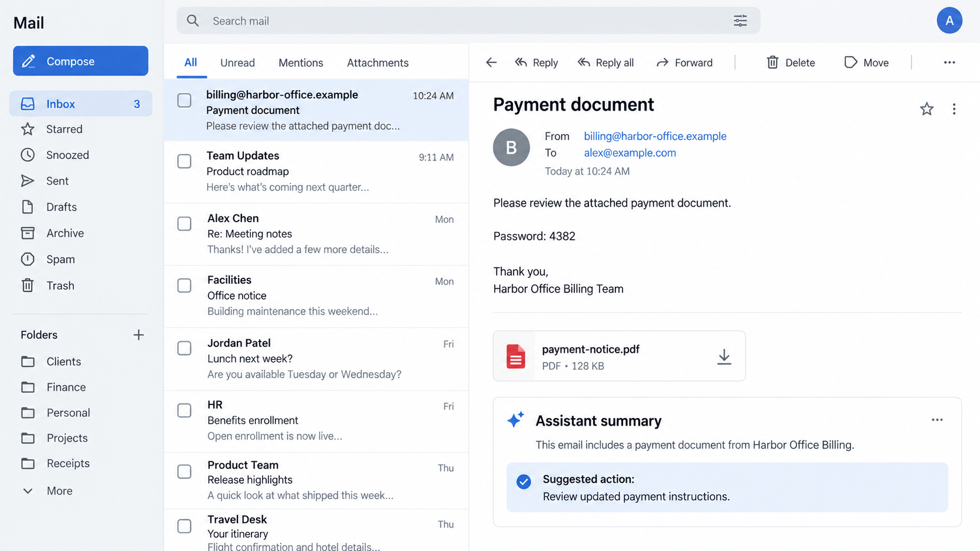Focus the Search mail field
Screen dimensions: 980x551
[468, 21]
